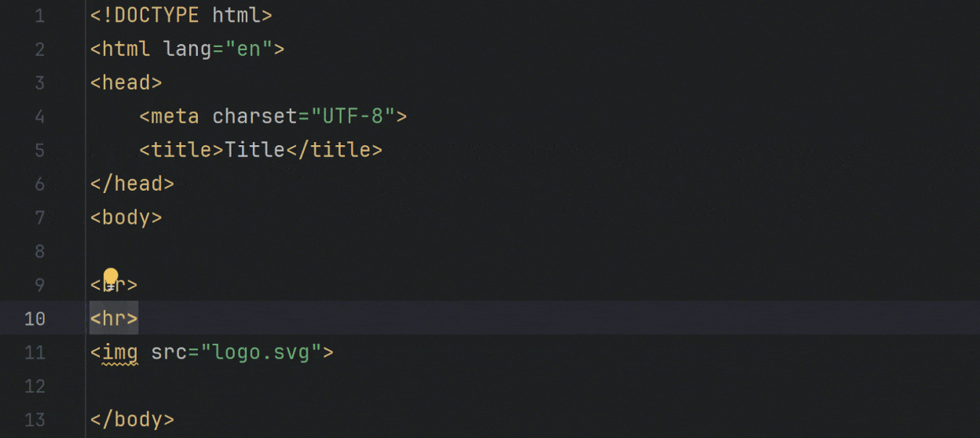980x438 pixels.
Task: Click line number 1 in gutter
Action: click(x=40, y=15)
